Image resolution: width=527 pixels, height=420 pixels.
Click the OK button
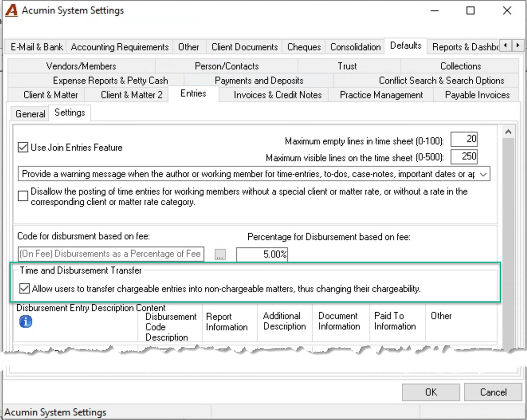(431, 392)
